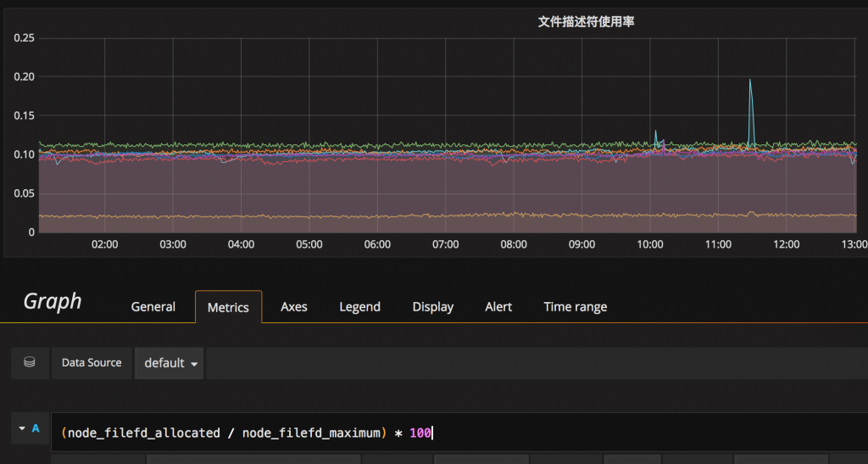Click the 10:00 x-axis time label
The image size is (868, 464).
pyautogui.click(x=650, y=244)
